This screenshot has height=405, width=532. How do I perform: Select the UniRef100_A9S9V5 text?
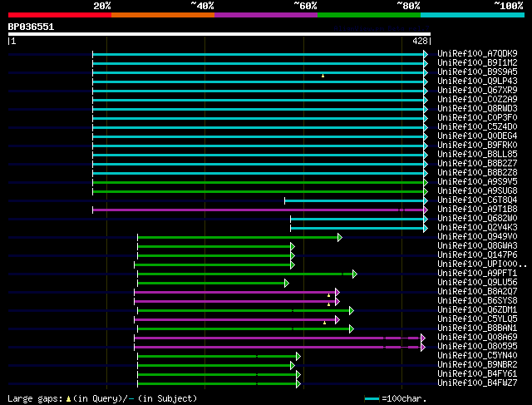point(477,182)
